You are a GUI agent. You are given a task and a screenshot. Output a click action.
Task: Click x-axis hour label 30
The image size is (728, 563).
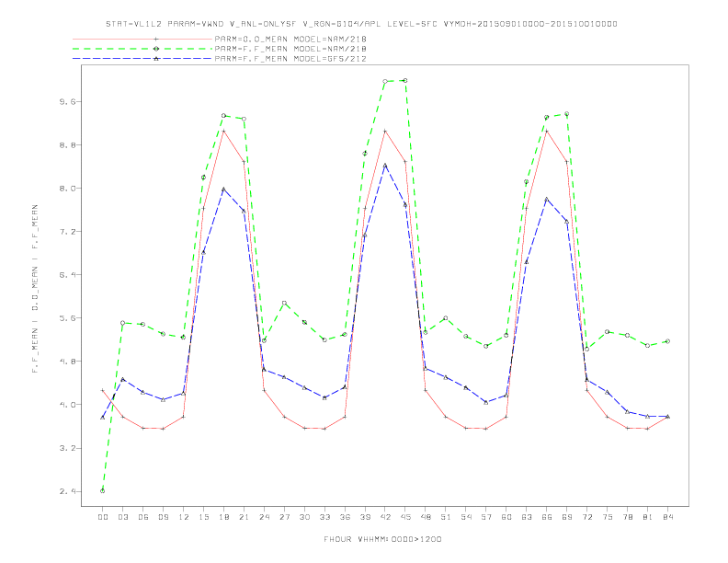[304, 517]
